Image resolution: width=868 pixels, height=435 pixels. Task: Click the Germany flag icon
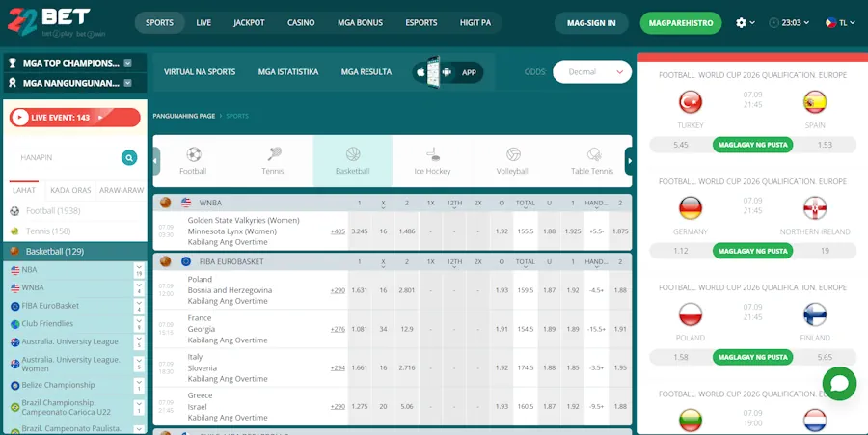tap(691, 208)
